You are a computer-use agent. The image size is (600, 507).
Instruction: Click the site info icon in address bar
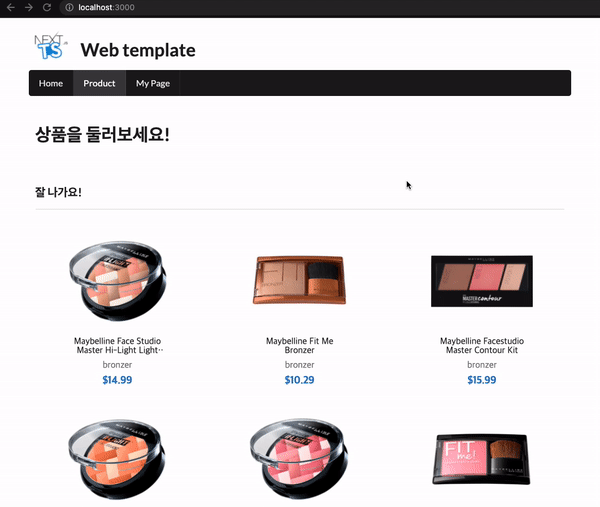click(x=69, y=7)
